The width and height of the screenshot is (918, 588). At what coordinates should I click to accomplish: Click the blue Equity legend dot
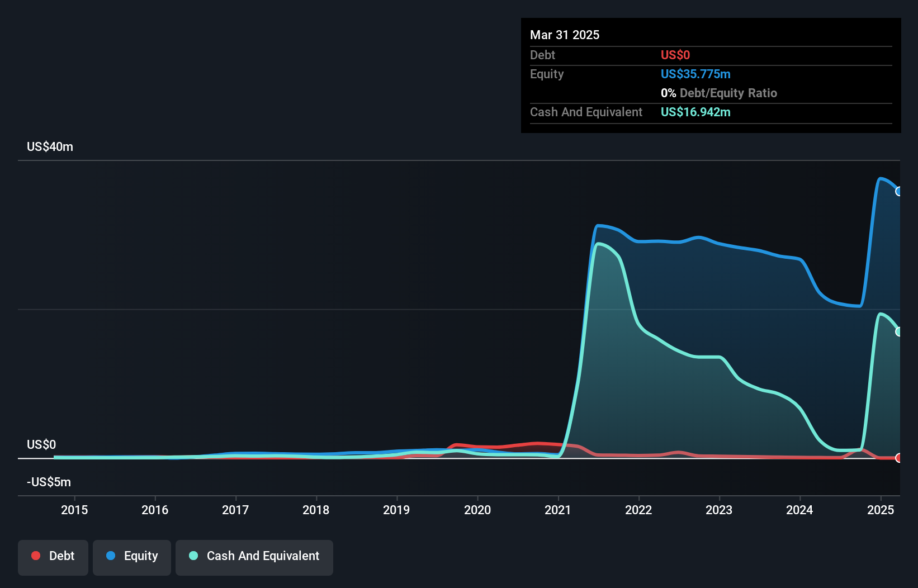click(x=111, y=556)
